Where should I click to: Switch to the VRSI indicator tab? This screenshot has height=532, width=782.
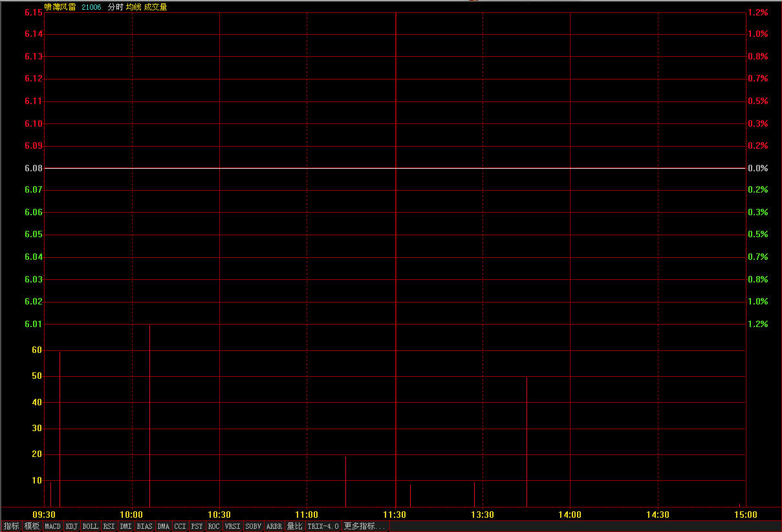[233, 526]
